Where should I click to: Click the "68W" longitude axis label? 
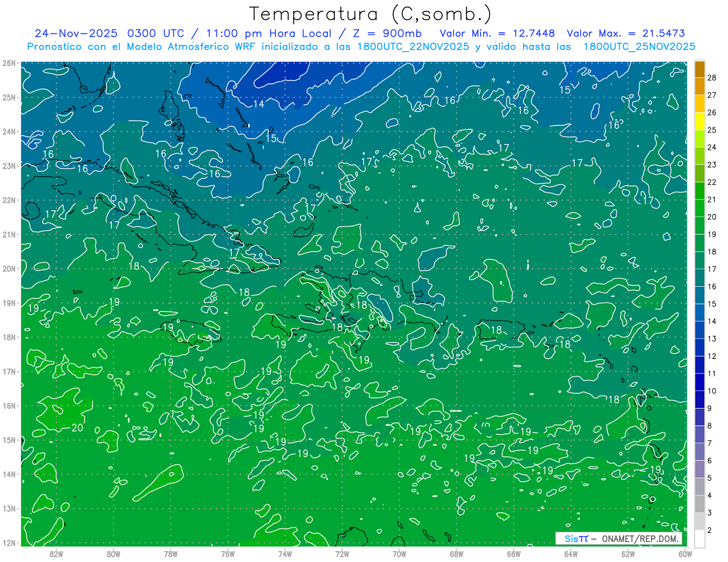[x=456, y=554]
